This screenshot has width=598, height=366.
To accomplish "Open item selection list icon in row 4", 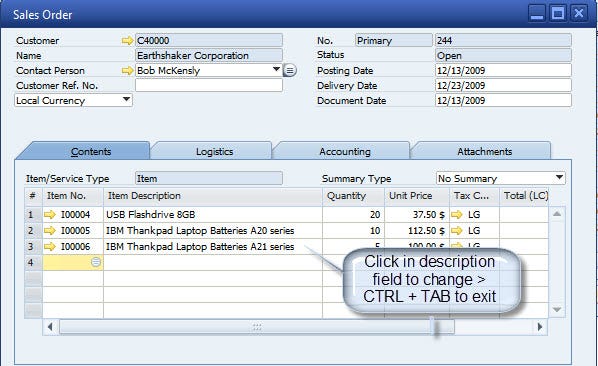I will tap(96, 262).
